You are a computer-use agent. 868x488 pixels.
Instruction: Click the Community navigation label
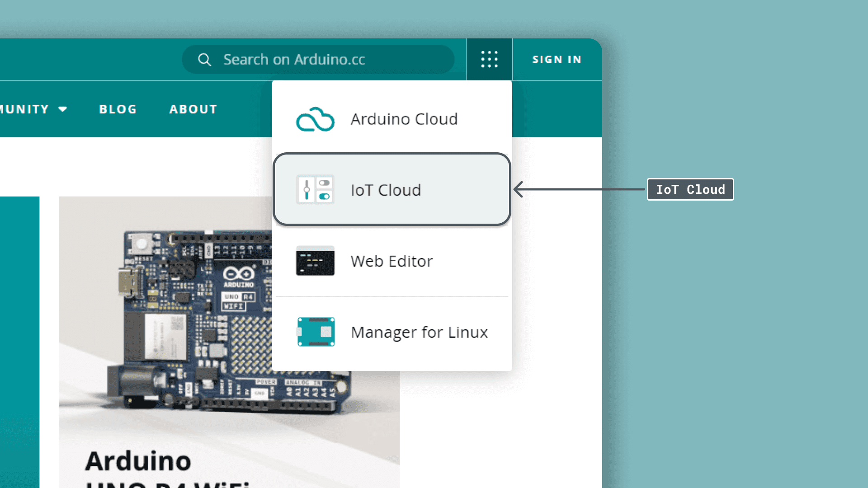[x=24, y=109]
